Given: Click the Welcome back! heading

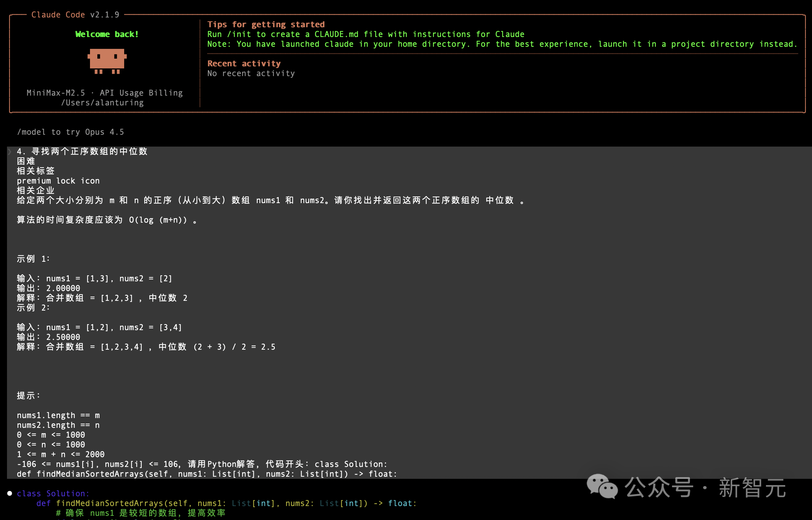Looking at the screenshot, I should tap(107, 34).
